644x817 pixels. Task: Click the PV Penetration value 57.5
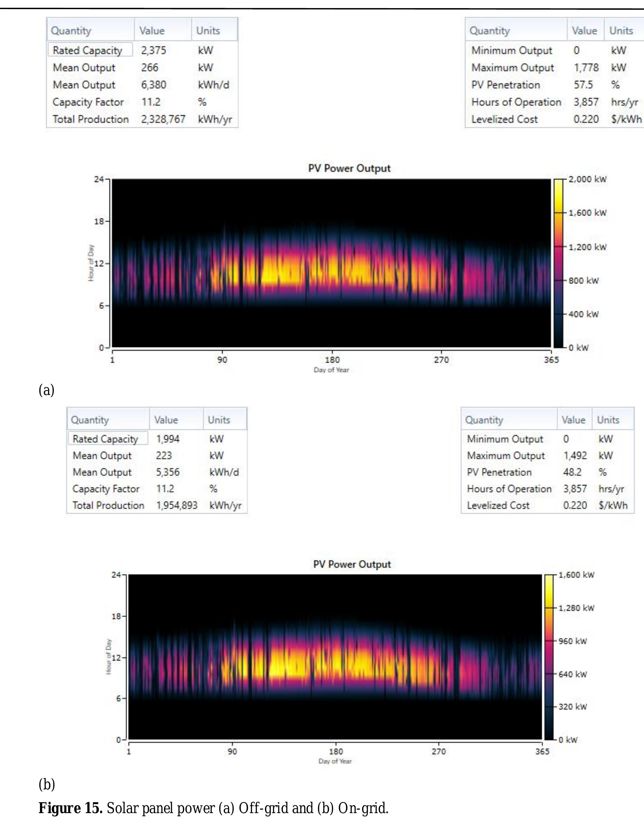pos(583,84)
